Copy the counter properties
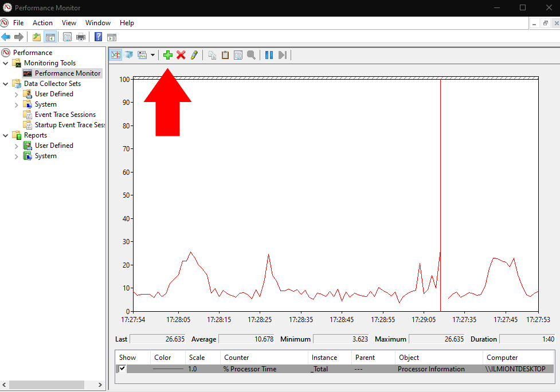 pyautogui.click(x=212, y=54)
